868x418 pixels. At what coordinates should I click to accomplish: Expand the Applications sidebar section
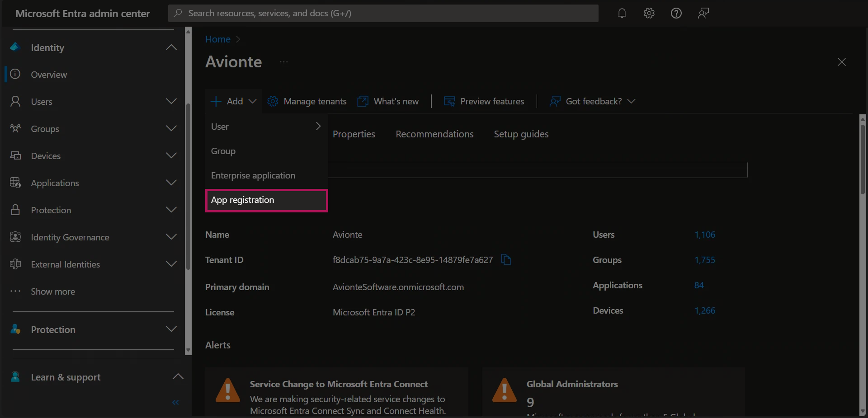pos(171,183)
